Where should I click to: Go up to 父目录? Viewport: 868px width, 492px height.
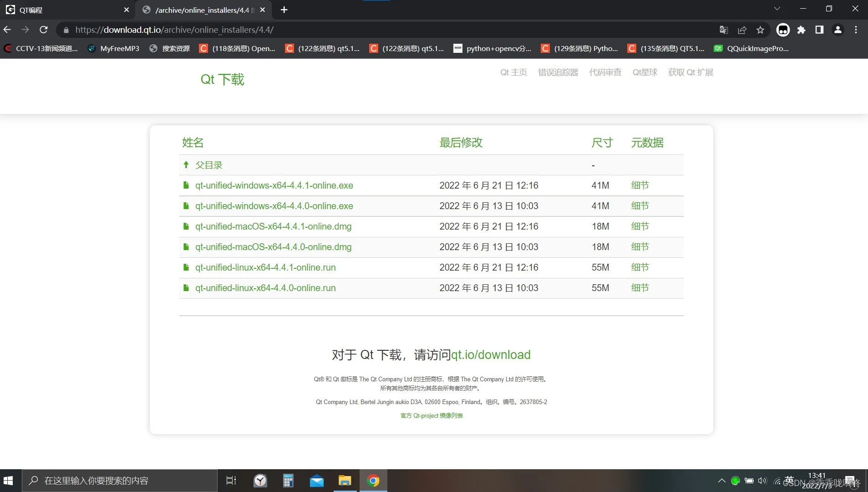point(209,165)
